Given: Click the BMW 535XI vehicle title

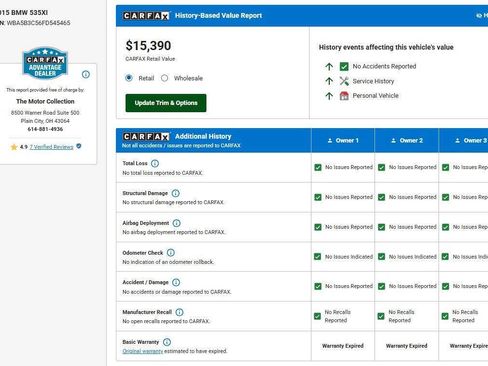Looking at the screenshot, I should (24, 13).
